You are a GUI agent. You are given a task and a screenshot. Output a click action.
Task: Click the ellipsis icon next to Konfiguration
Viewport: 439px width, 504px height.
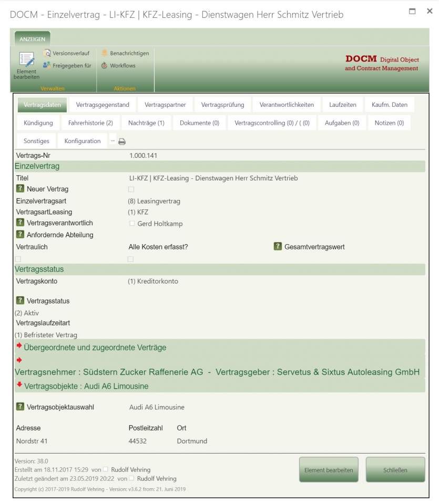[113, 141]
